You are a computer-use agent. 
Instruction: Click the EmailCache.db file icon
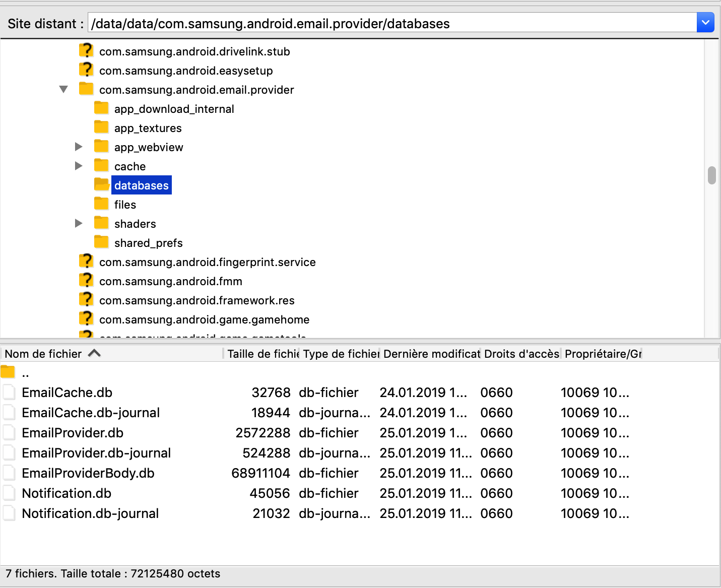pos(9,392)
